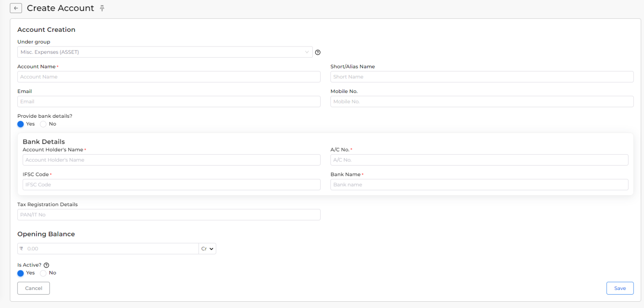Click the back arrow icon
The height and width of the screenshot is (308, 644).
[x=16, y=8]
